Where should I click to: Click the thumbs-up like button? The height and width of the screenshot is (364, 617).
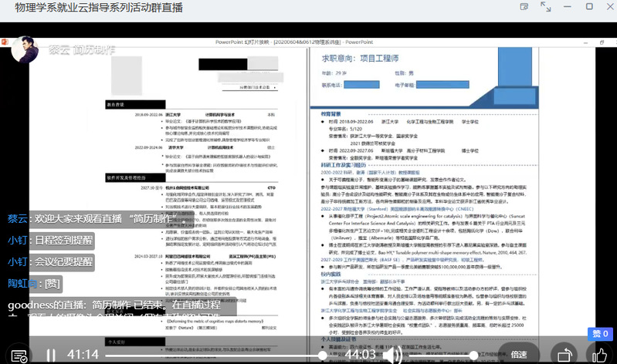tap(598, 355)
